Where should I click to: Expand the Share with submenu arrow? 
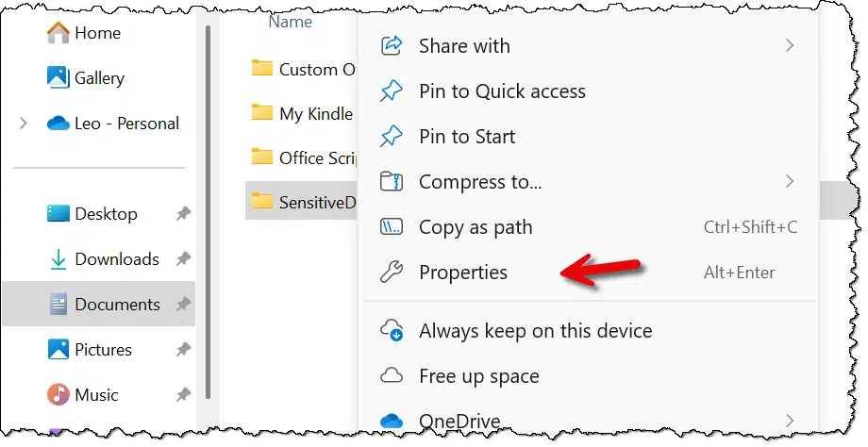790,45
